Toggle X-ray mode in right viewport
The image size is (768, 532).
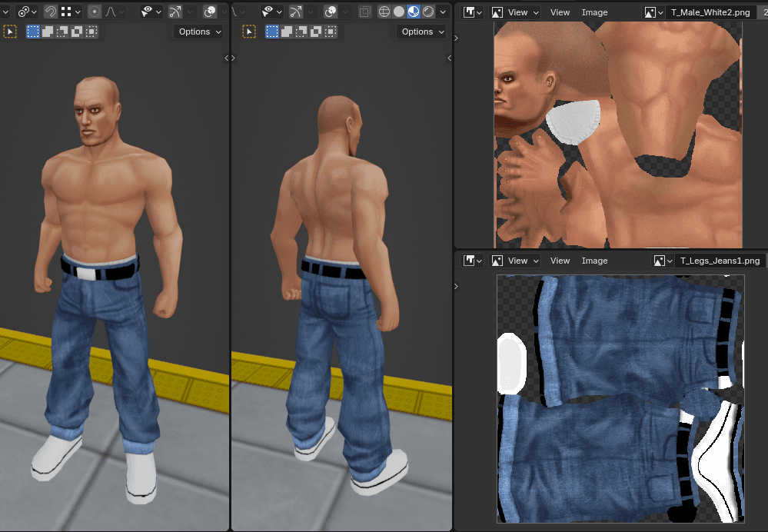click(x=364, y=12)
